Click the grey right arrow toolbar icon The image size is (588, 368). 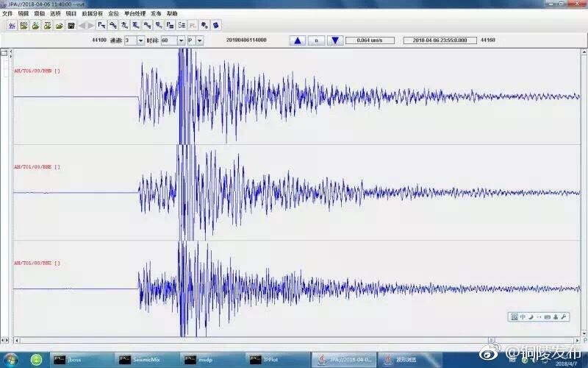point(90,25)
